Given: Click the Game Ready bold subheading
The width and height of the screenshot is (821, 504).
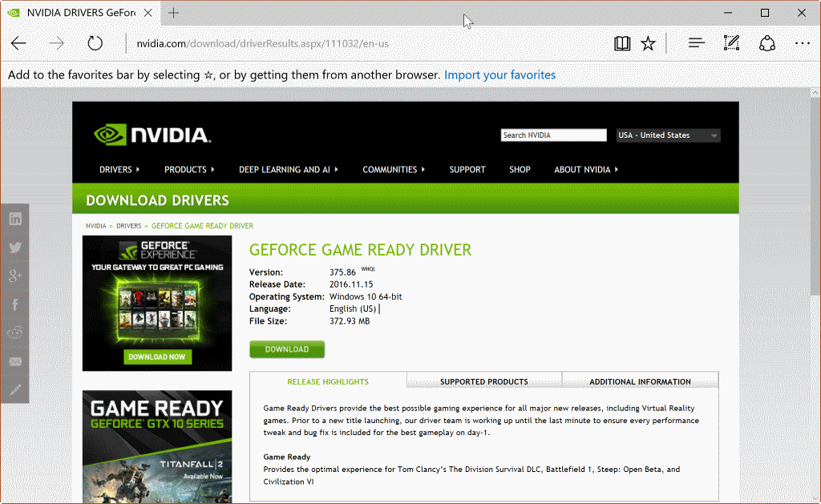Looking at the screenshot, I should (287, 457).
